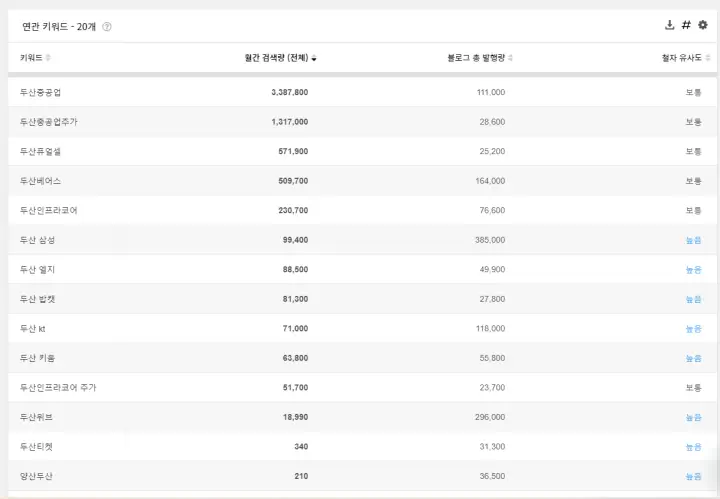Select the keyword 두산베어스
Screen dimensions: 720x499
click(40, 181)
